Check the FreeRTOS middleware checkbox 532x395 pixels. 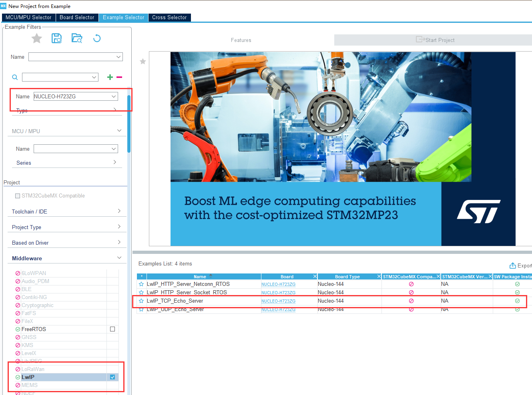(x=112, y=329)
